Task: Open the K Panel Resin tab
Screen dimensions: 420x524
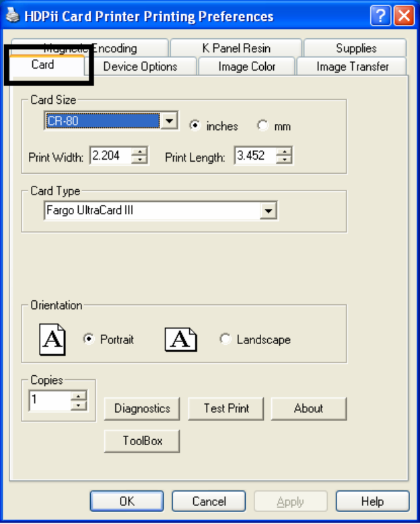Action: [x=236, y=48]
